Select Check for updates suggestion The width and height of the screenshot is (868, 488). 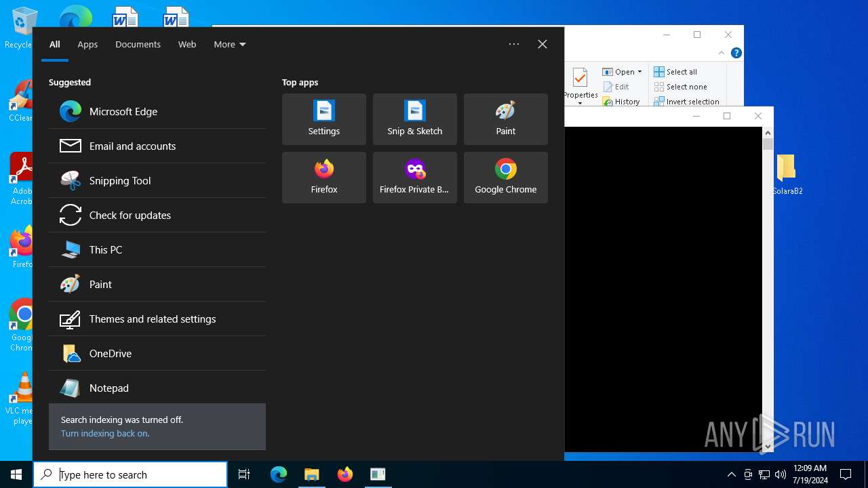pos(157,215)
